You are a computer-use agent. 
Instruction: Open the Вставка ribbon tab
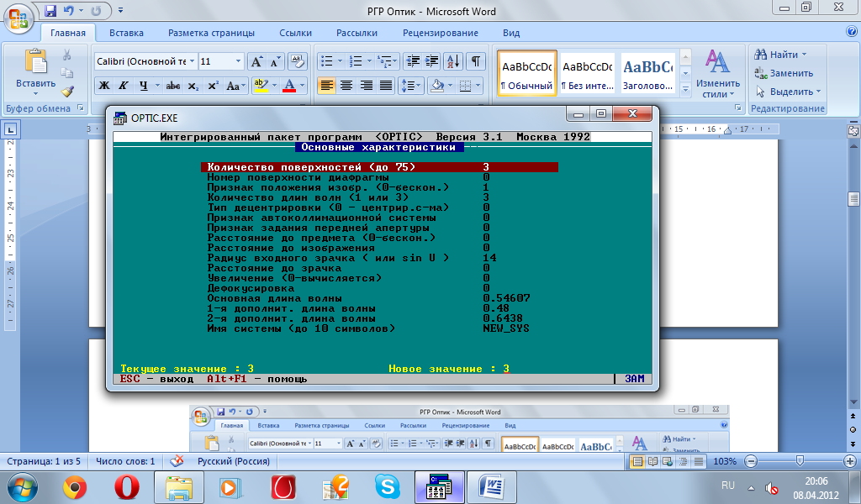126,33
